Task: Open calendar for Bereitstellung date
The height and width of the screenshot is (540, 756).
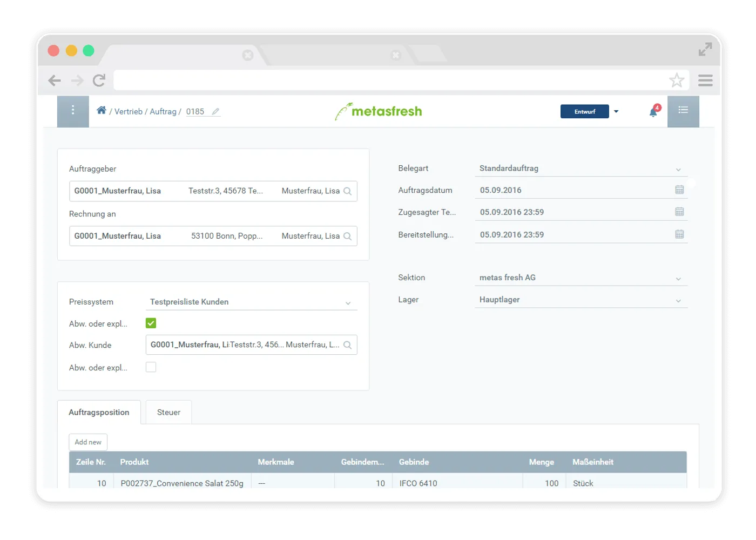Action: 679,234
